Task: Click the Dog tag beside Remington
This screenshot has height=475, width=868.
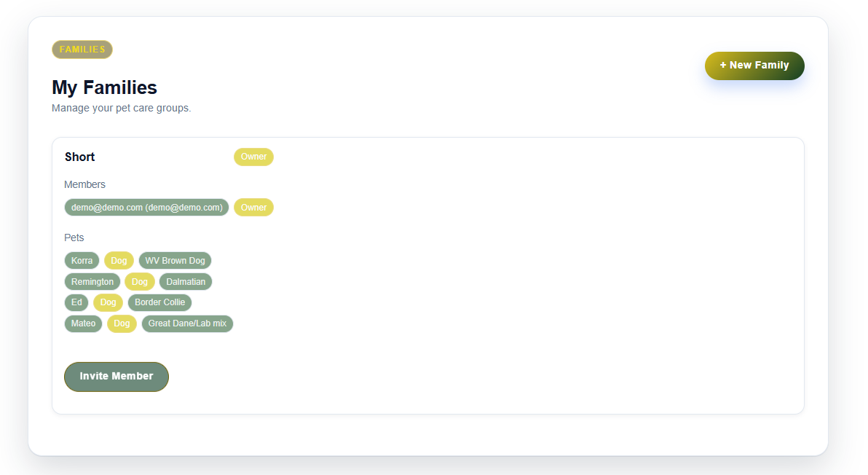Action: [x=140, y=281]
